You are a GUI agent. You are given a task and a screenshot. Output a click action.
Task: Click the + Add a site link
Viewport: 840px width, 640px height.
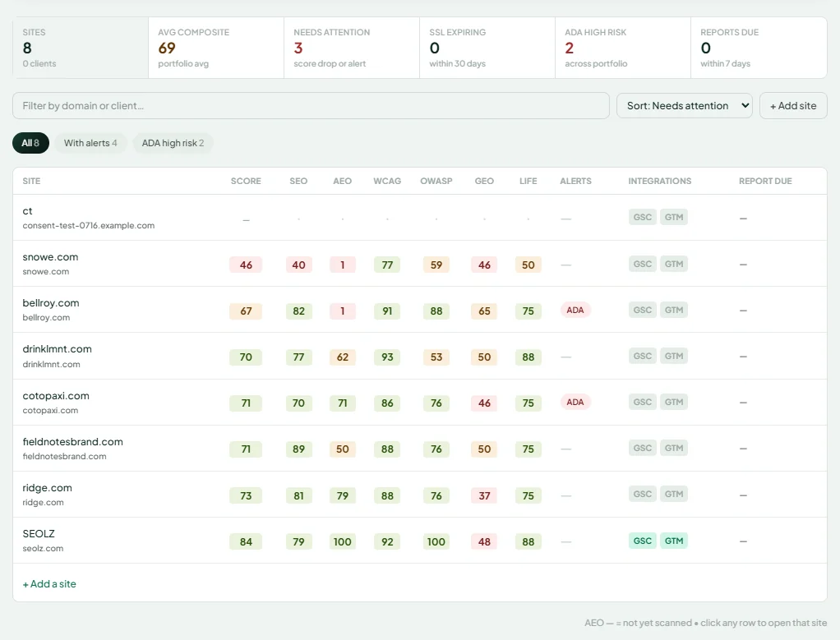(49, 584)
